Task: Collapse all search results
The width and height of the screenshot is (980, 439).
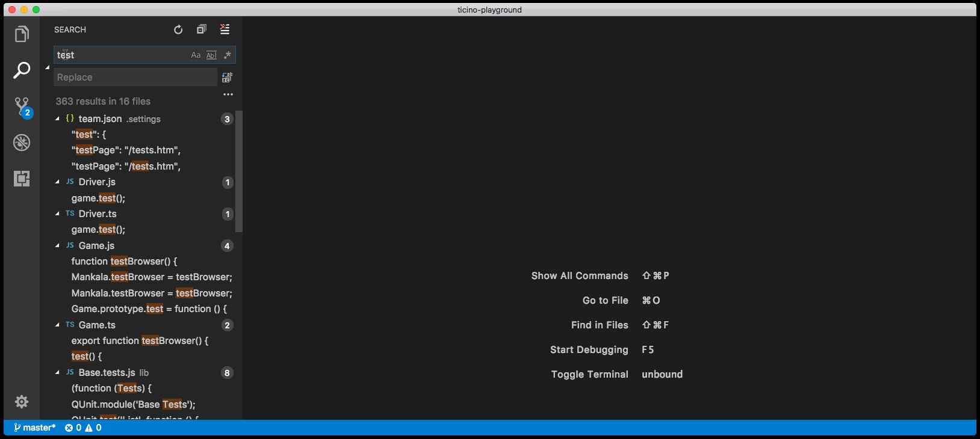Action: 202,29
